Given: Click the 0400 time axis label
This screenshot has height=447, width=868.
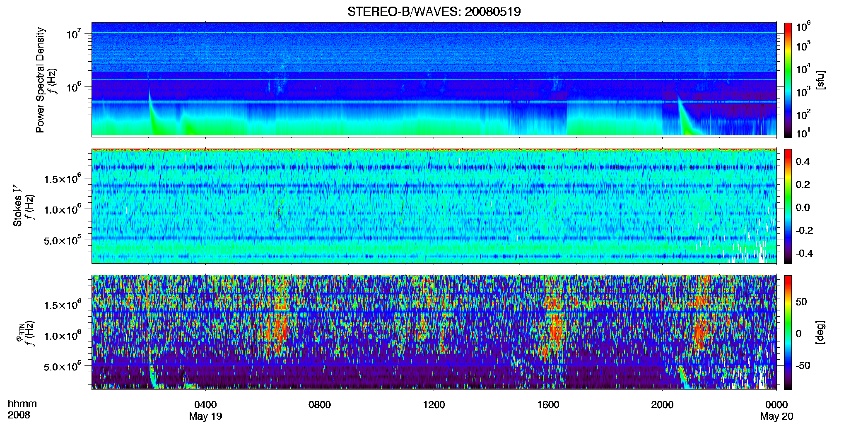Looking at the screenshot, I should pyautogui.click(x=205, y=405).
